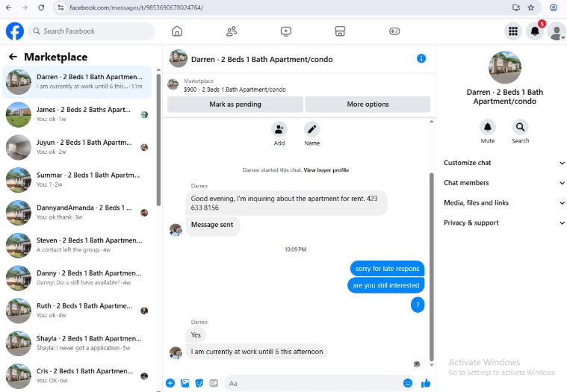Open the Marketplace storefront icon
This screenshot has height=392, width=567.
340,31
